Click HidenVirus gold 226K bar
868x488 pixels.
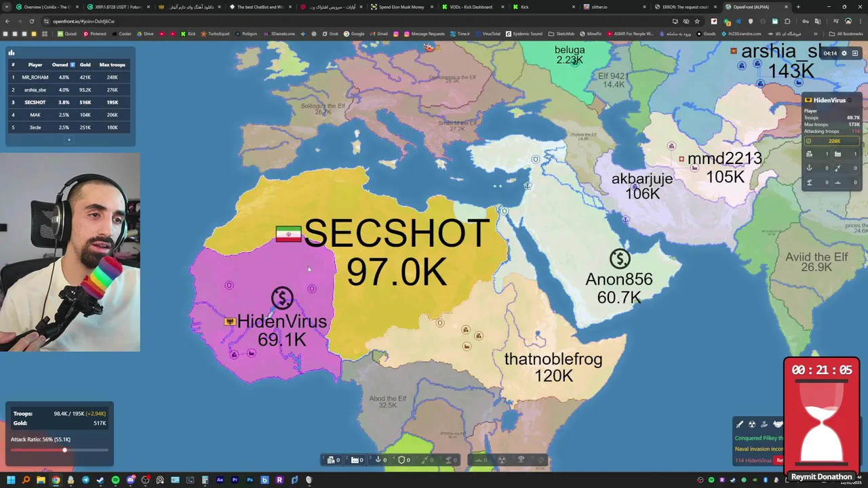click(x=832, y=141)
